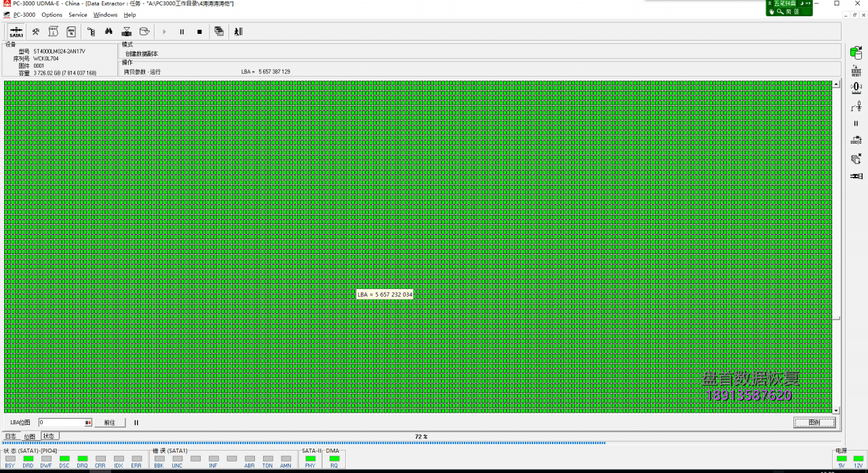Click the drive ID info sheet icon
868x473 pixels.
tap(54, 31)
